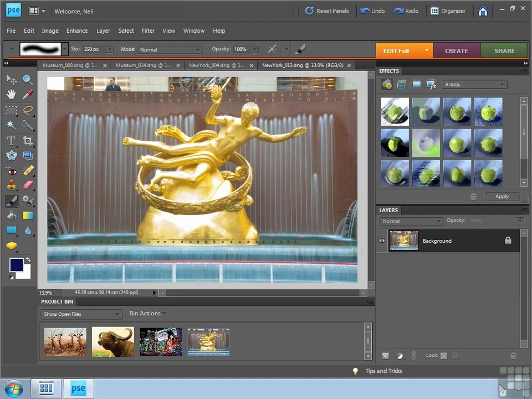Select the Zoom tool

[28, 79]
